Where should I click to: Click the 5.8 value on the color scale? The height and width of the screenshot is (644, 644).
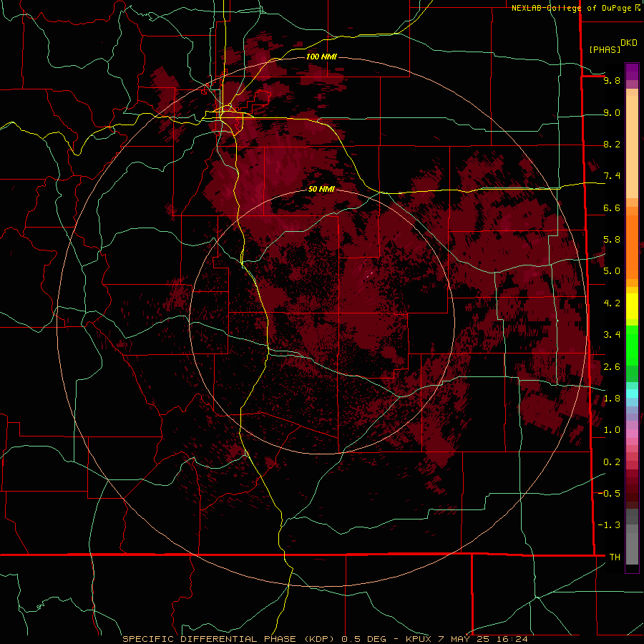[612, 240]
